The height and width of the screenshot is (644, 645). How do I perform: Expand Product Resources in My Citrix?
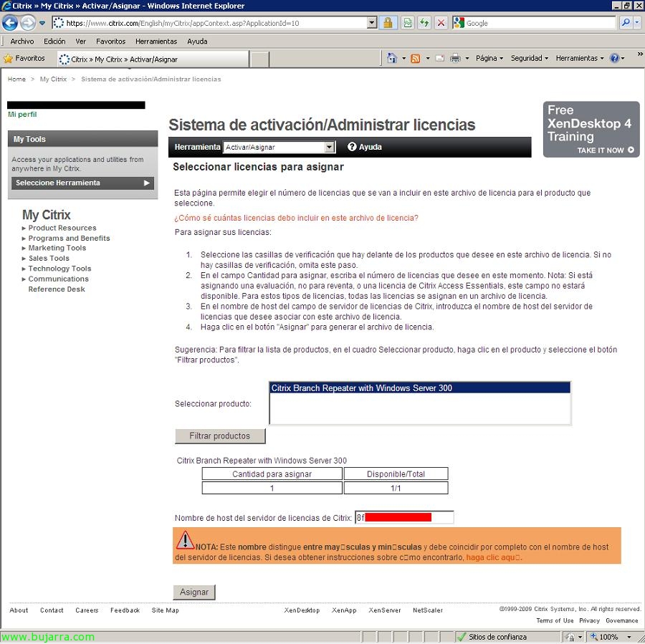tap(62, 228)
